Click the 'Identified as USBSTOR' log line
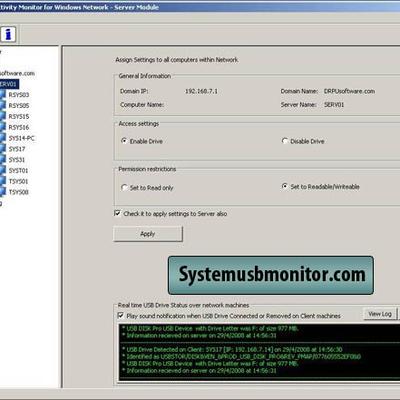Image resolution: width=400 pixels, height=400 pixels. point(241,356)
